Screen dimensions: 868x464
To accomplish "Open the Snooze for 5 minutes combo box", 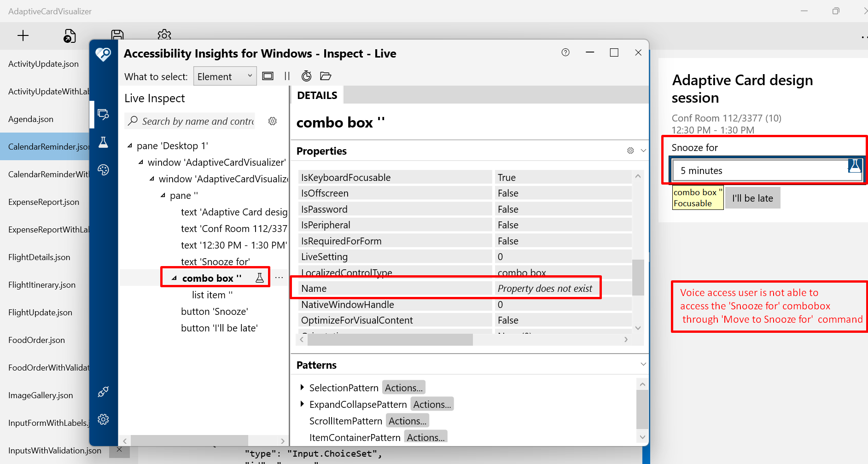I will (767, 170).
